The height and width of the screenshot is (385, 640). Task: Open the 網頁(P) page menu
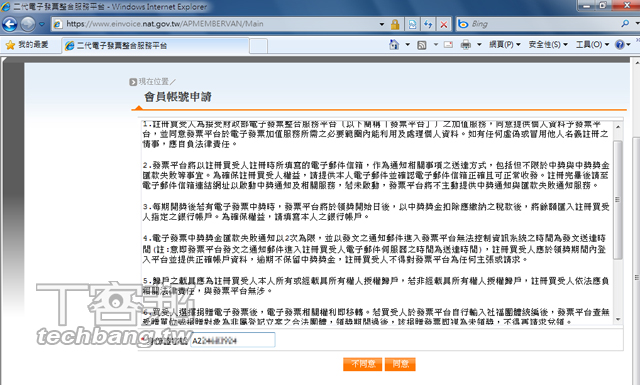tap(505, 45)
